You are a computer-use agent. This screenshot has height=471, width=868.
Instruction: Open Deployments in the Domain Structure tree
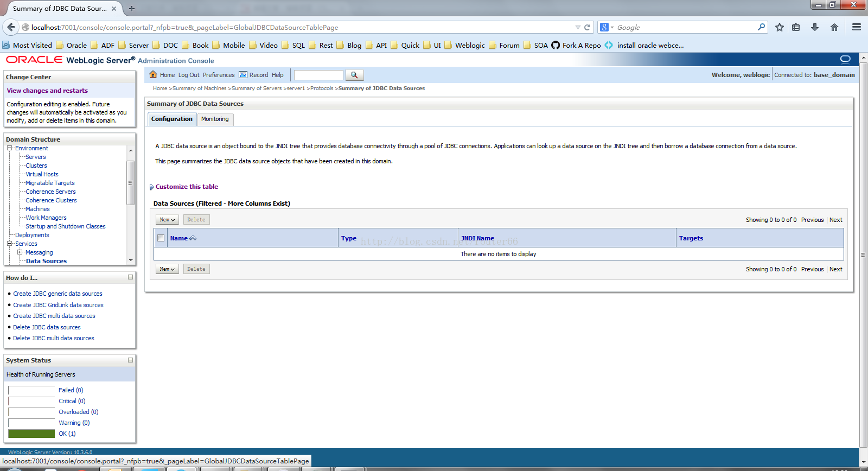32,235
